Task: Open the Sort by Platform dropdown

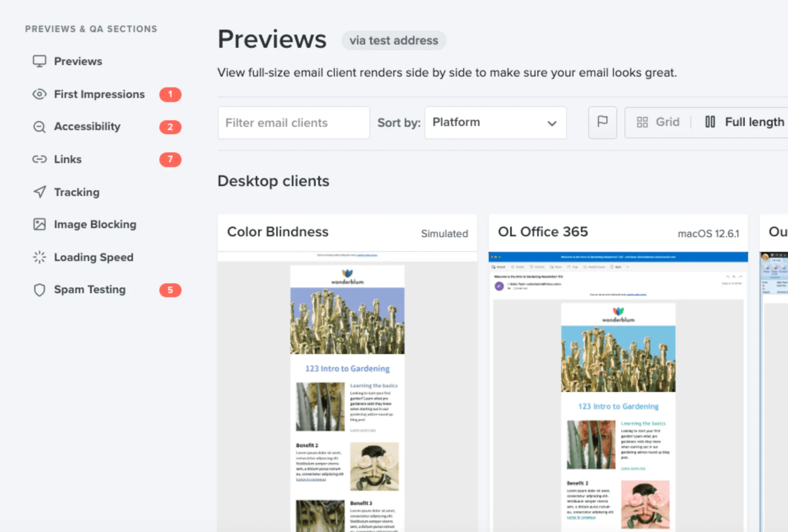Action: pyautogui.click(x=495, y=123)
